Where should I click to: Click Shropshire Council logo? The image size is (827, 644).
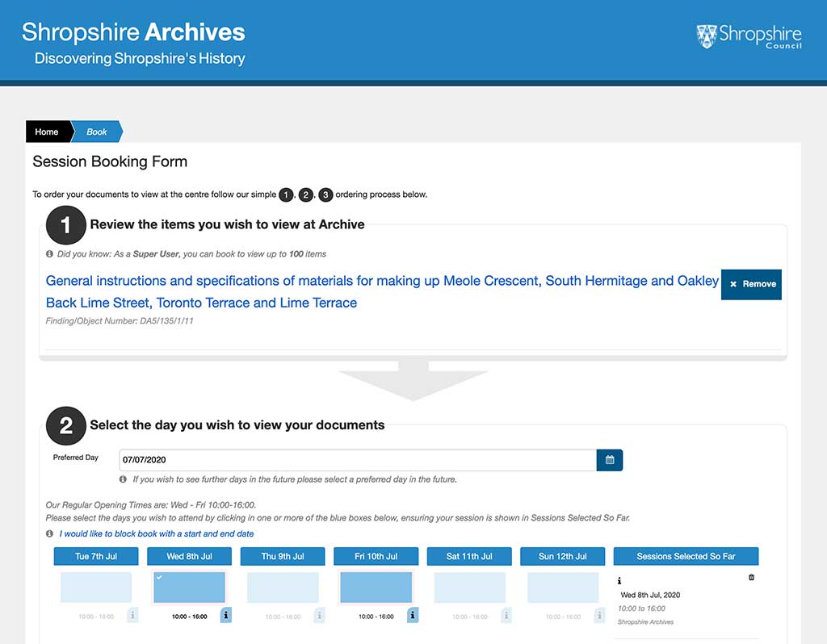click(749, 36)
